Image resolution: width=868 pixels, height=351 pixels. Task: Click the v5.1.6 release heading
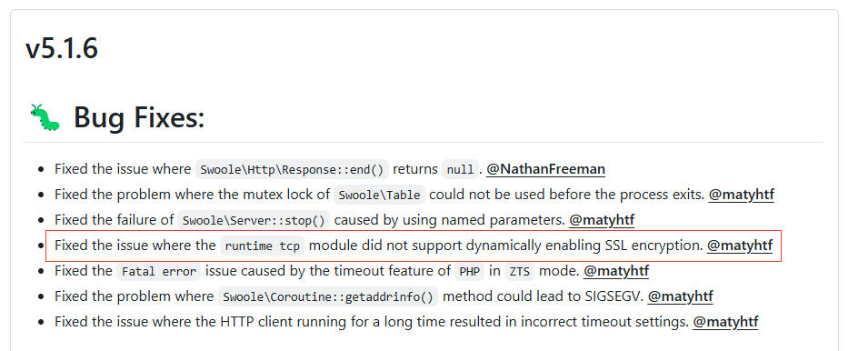point(62,48)
